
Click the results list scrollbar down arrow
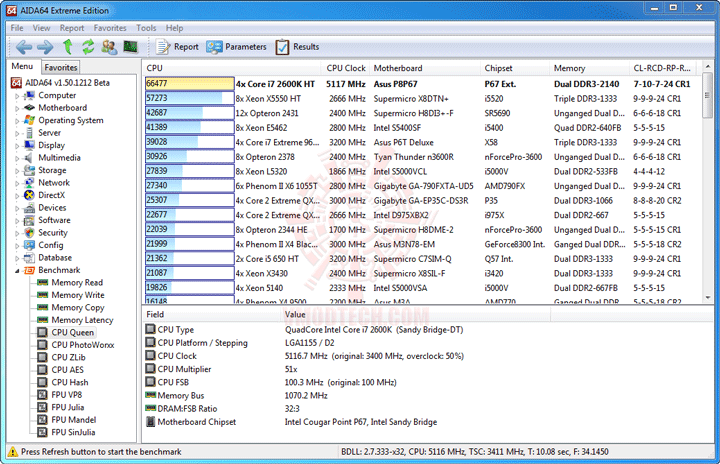pyautogui.click(x=708, y=298)
